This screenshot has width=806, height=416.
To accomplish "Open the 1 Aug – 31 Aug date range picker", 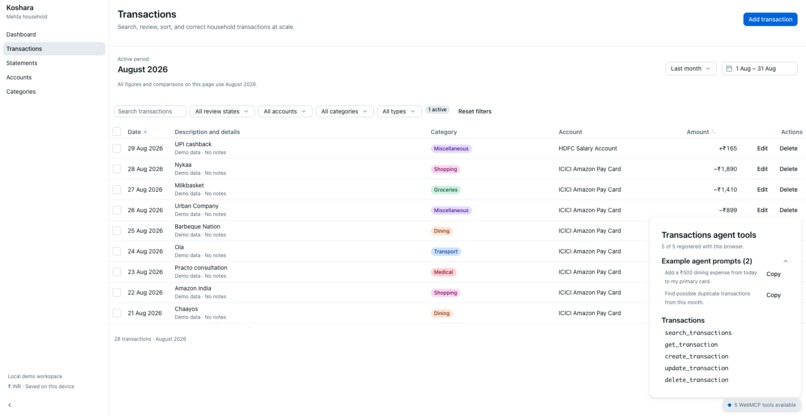I will coord(760,68).
